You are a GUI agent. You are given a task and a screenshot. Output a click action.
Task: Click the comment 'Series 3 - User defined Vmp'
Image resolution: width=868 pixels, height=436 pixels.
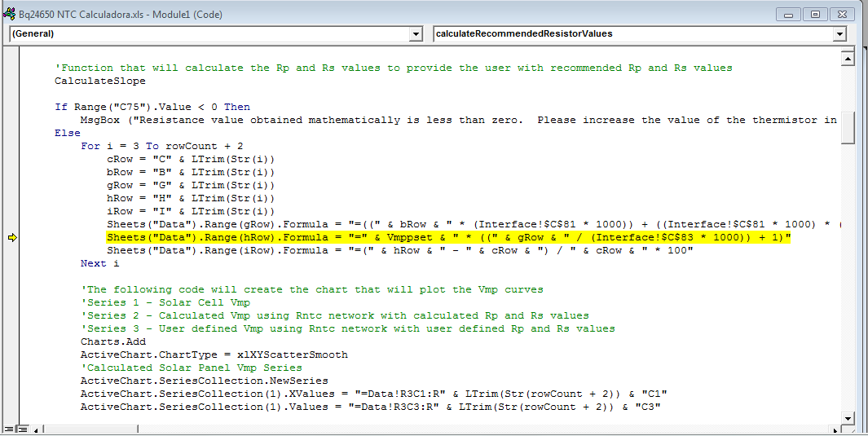pyautogui.click(x=348, y=328)
